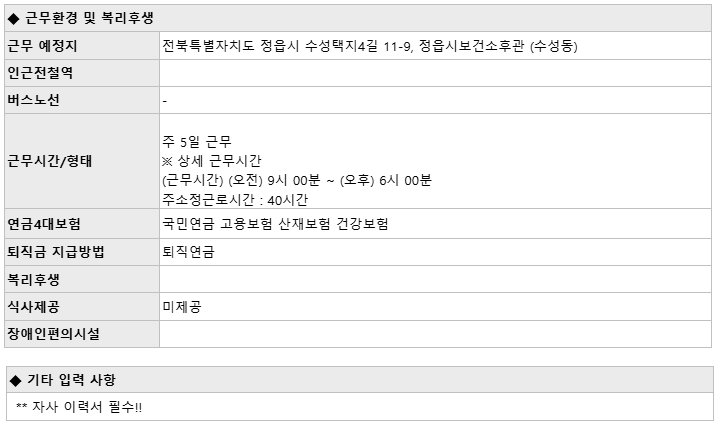The image size is (721, 428).
Task: Click the 복리후생 row label
Action: point(33,280)
